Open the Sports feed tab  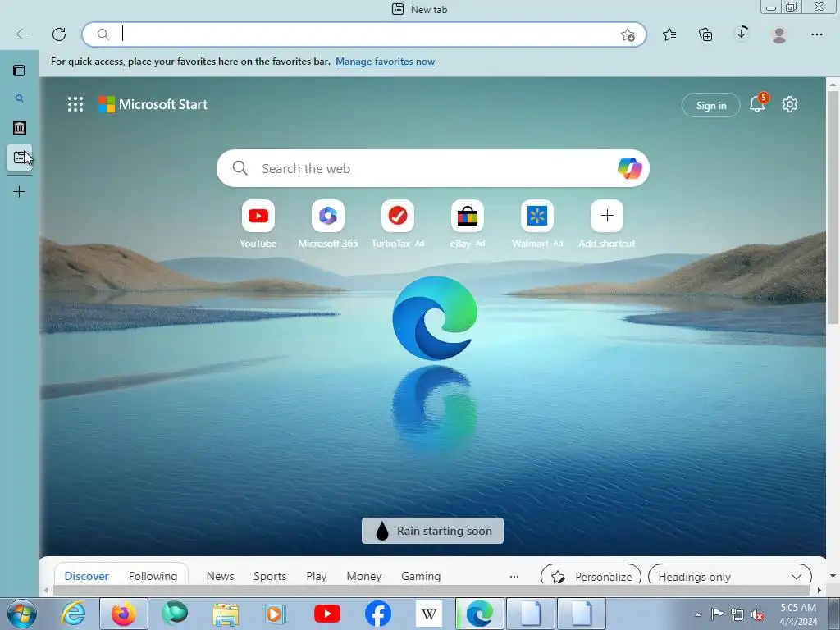coord(270,576)
